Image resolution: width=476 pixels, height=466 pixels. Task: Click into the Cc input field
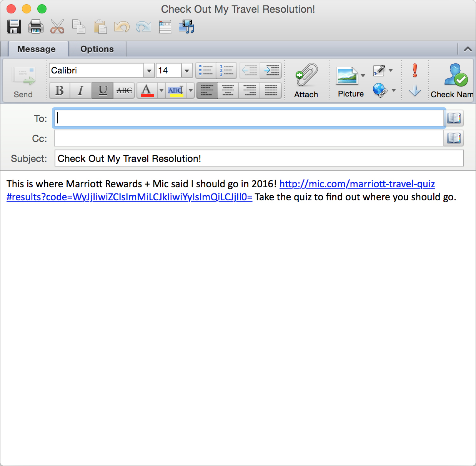(249, 138)
